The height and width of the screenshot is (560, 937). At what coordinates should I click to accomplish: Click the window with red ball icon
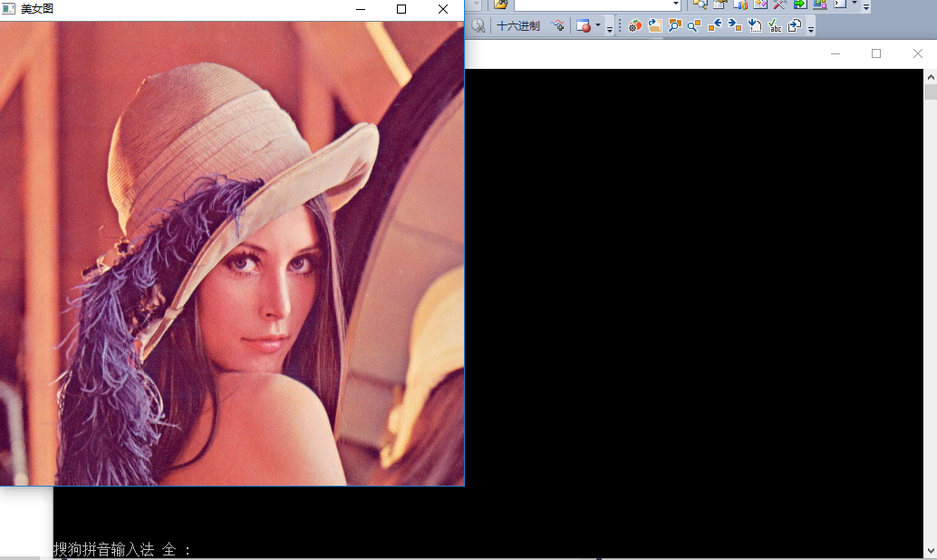584,25
